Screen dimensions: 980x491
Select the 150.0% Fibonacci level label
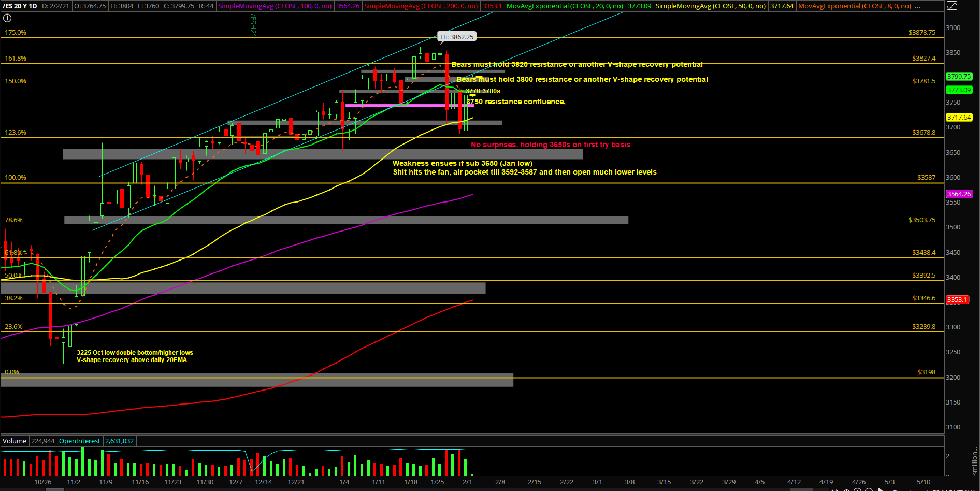[x=16, y=81]
